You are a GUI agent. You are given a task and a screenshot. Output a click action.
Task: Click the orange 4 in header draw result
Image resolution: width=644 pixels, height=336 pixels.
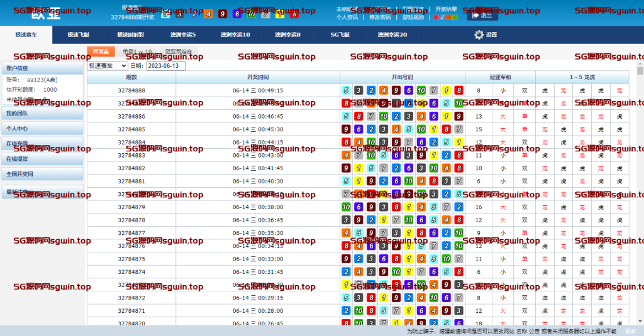(208, 14)
